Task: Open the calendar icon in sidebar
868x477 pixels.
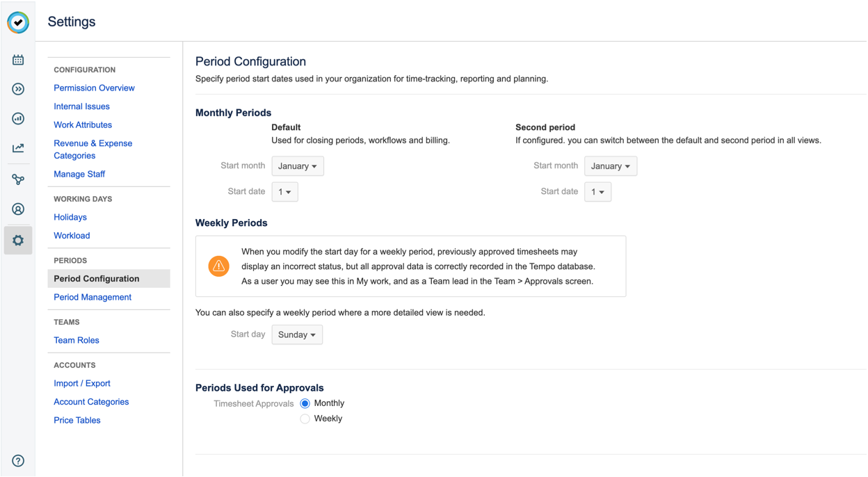Action: coord(18,60)
